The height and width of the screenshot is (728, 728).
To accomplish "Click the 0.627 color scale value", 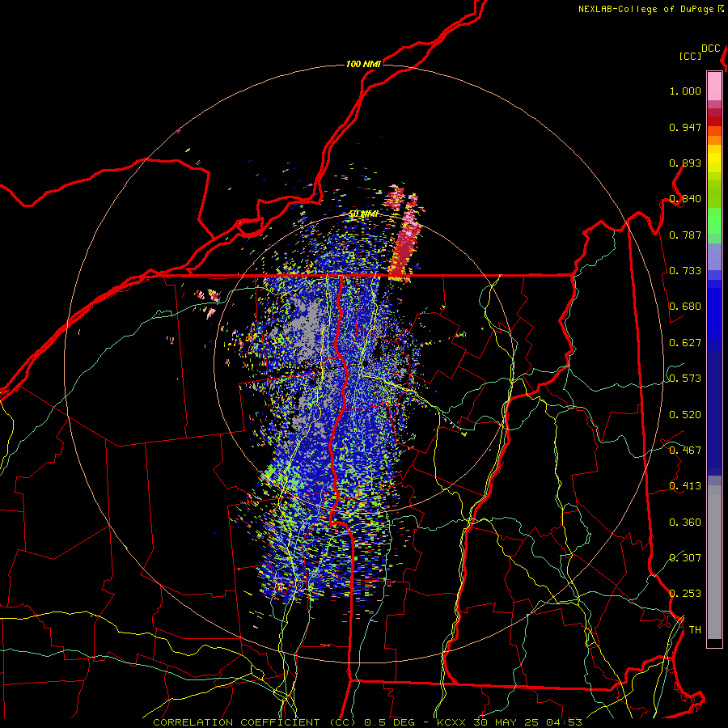I will click(685, 343).
